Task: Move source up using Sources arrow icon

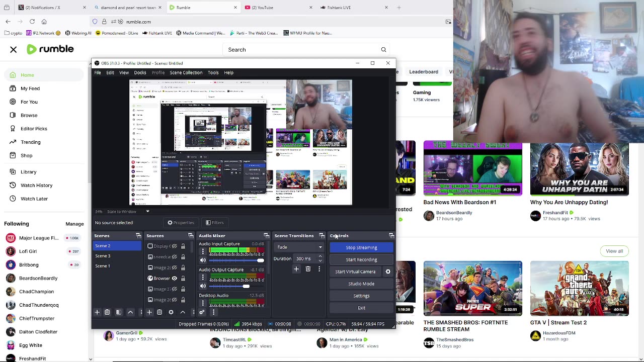Action: [x=183, y=312]
